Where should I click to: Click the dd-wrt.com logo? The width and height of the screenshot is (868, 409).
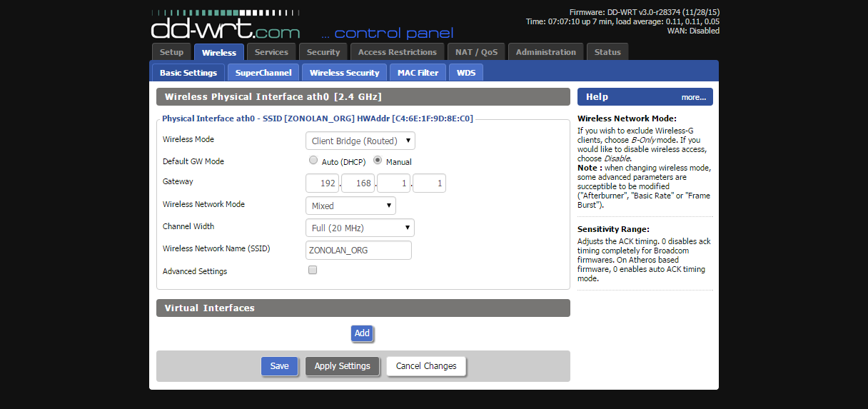click(x=225, y=29)
